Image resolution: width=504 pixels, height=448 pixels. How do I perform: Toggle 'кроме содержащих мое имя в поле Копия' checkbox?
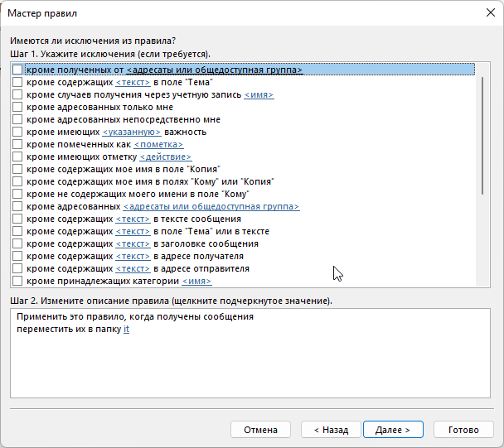pyautogui.click(x=17, y=169)
